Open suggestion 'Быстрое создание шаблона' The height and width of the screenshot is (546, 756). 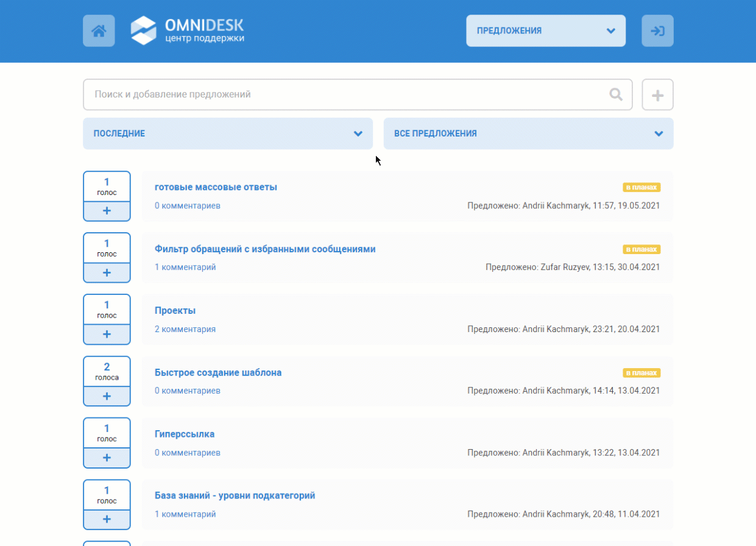[218, 372]
